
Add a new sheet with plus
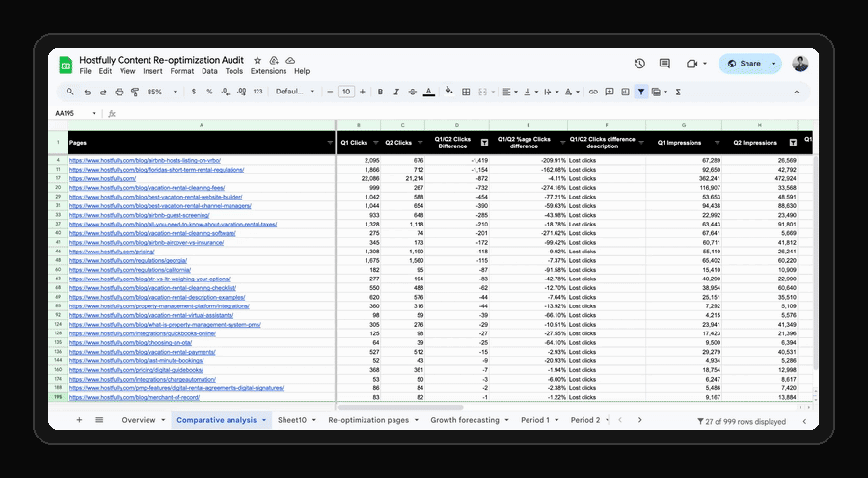(x=79, y=420)
